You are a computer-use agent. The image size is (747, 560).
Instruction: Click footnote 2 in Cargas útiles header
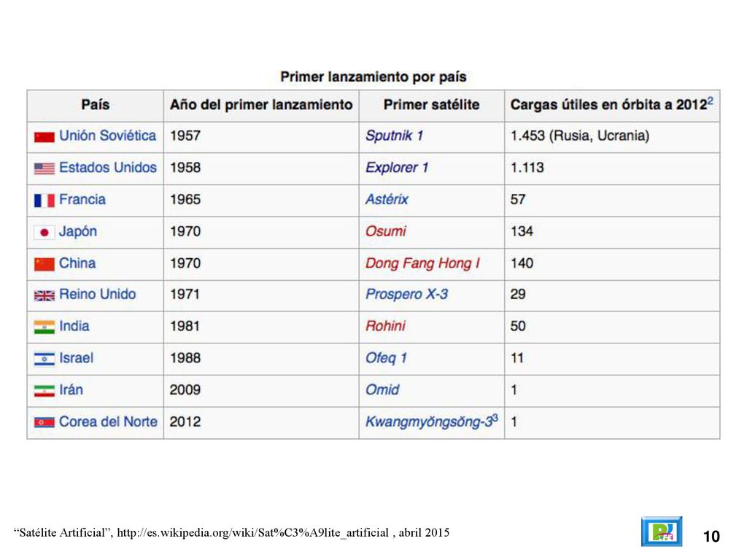tap(711, 101)
